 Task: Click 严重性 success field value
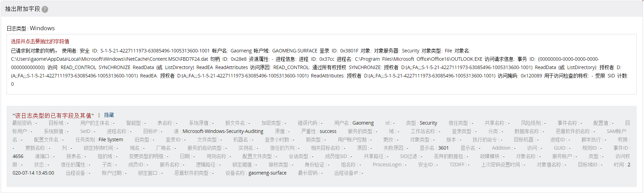(328, 131)
